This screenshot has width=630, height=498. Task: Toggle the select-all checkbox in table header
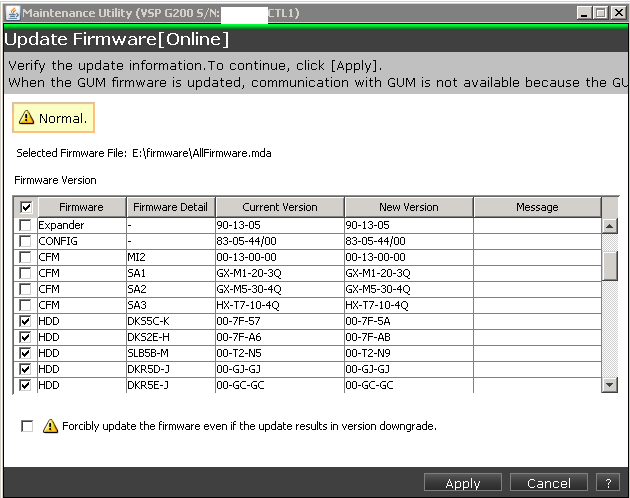[25, 207]
